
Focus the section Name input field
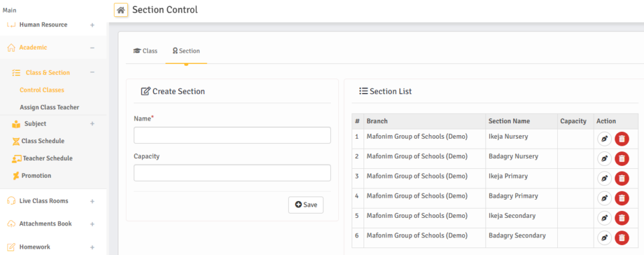(232, 136)
